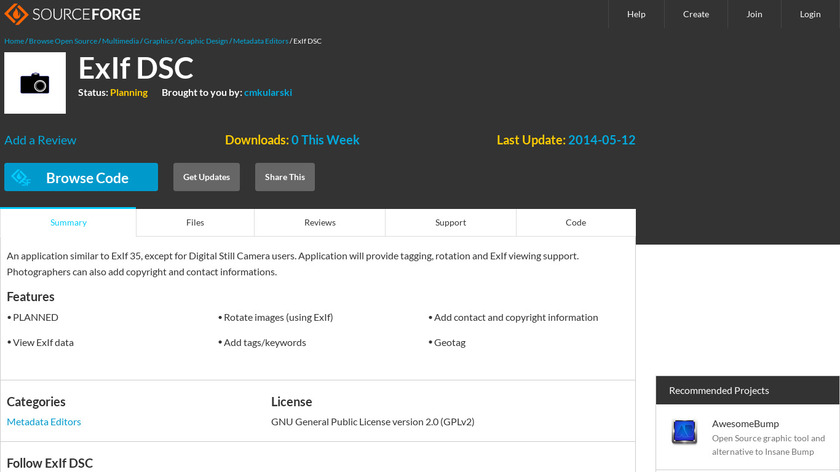840x472 pixels.
Task: Open Graphics breadcrumb link
Action: tap(158, 41)
